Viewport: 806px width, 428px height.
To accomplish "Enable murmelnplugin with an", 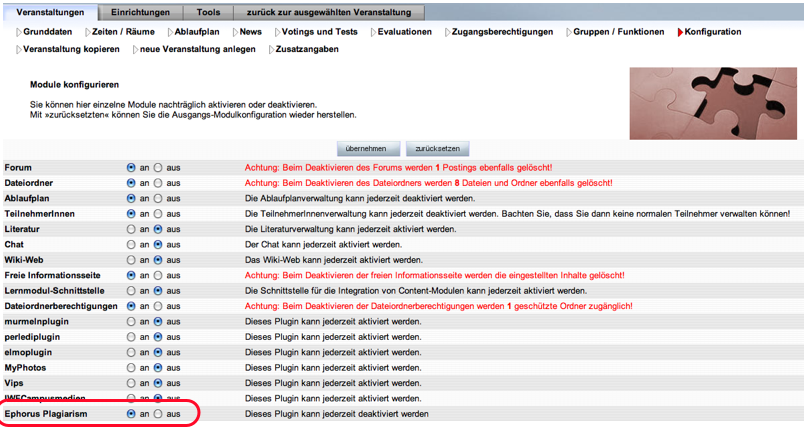I will 131,322.
